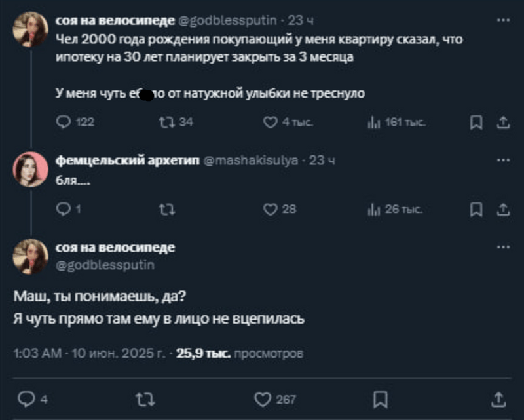Share the first tweet by соя на велосипеде
The height and width of the screenshot is (420, 524).
[503, 122]
